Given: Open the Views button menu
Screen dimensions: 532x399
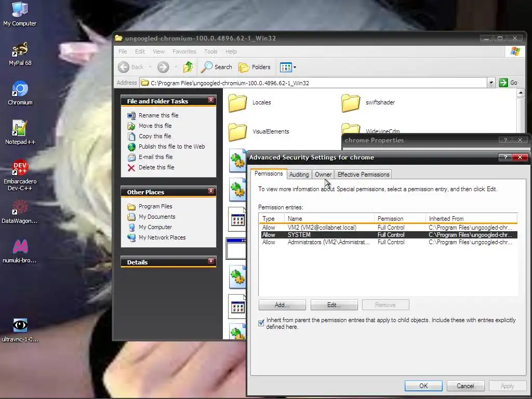Looking at the screenshot, I should click(x=288, y=67).
